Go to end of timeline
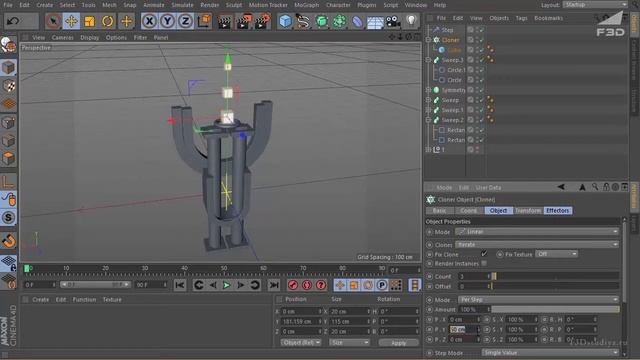640x360 pixels. (x=274, y=285)
